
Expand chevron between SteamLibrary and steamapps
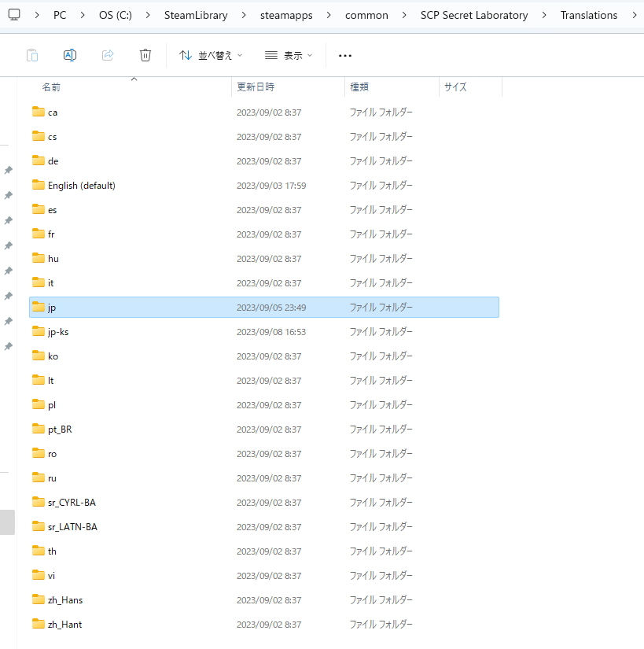244,15
